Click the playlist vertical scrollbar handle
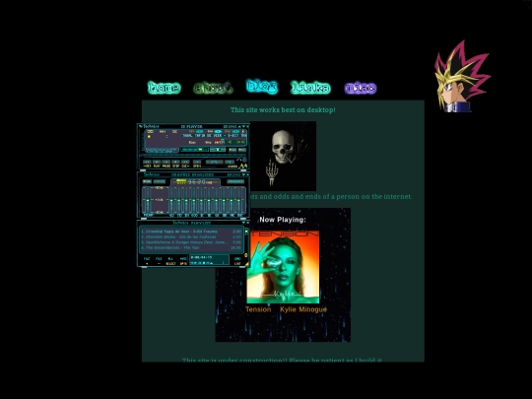Viewport: 532px width, 399px height. coord(246,232)
